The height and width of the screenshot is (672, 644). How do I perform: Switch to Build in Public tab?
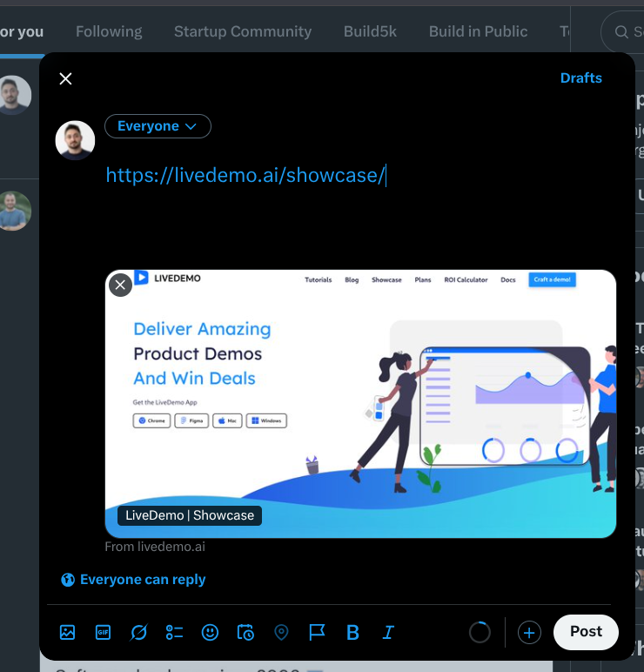[478, 31]
